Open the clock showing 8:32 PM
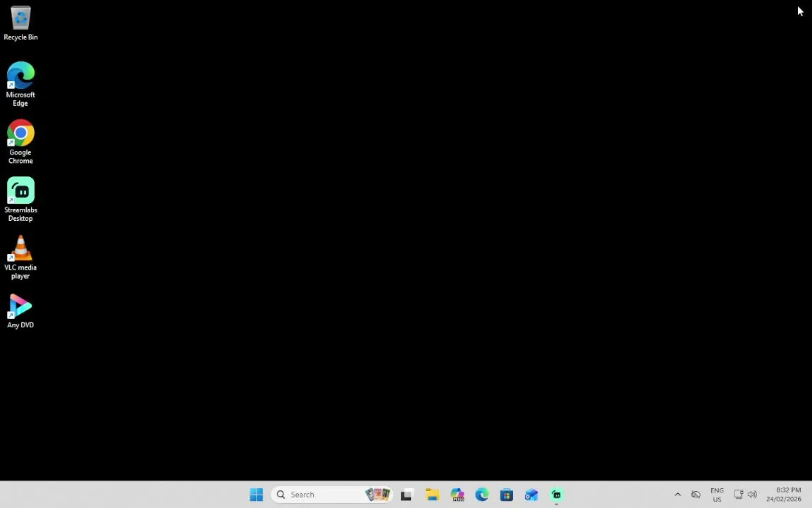 784,495
